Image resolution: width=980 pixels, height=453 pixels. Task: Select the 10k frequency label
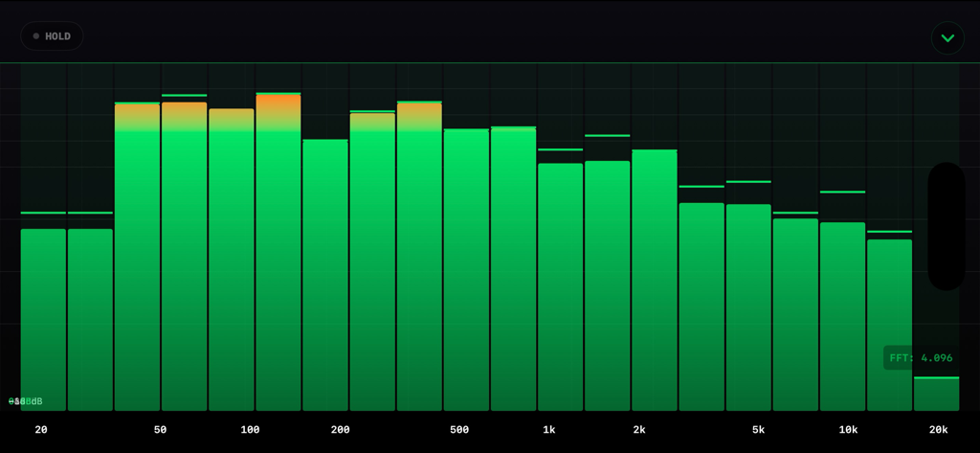(848, 430)
